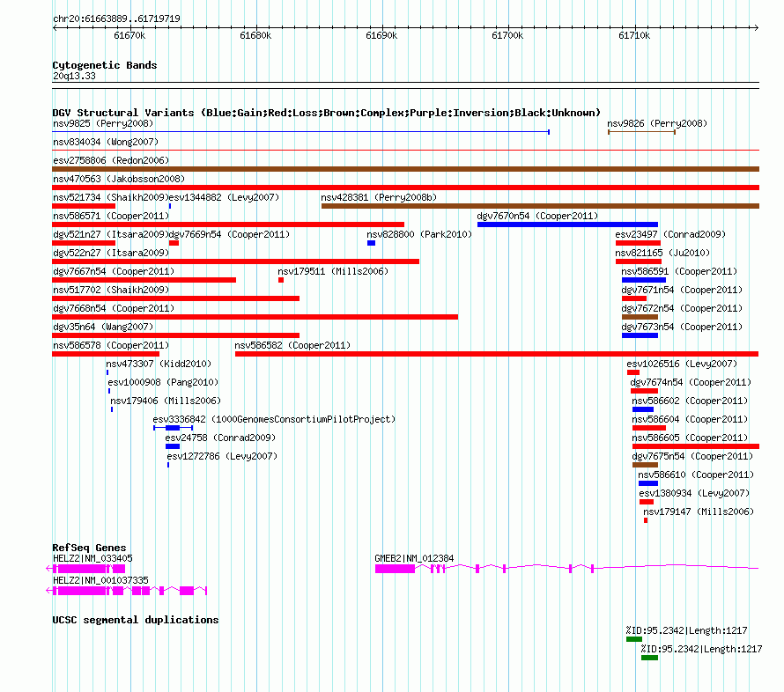The width and height of the screenshot is (784, 692).
Task: Click dgv35n64 (Wang2007) variant label
Action: [103, 327]
